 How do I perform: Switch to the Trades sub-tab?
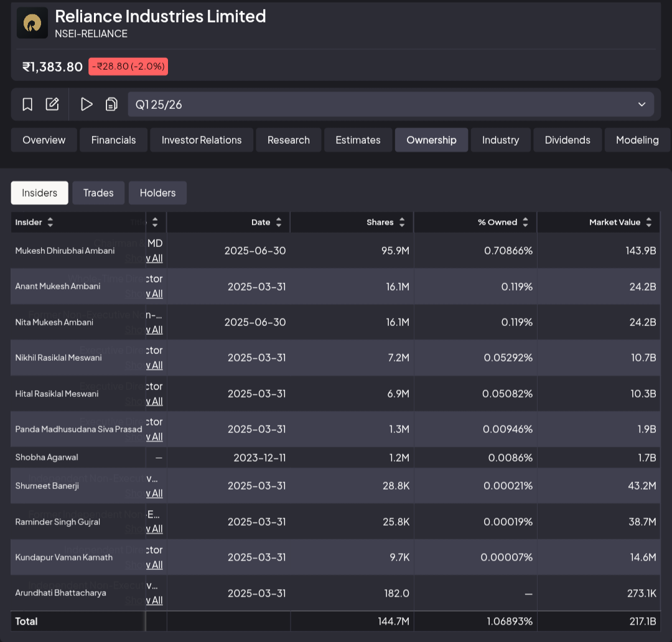[x=98, y=193]
